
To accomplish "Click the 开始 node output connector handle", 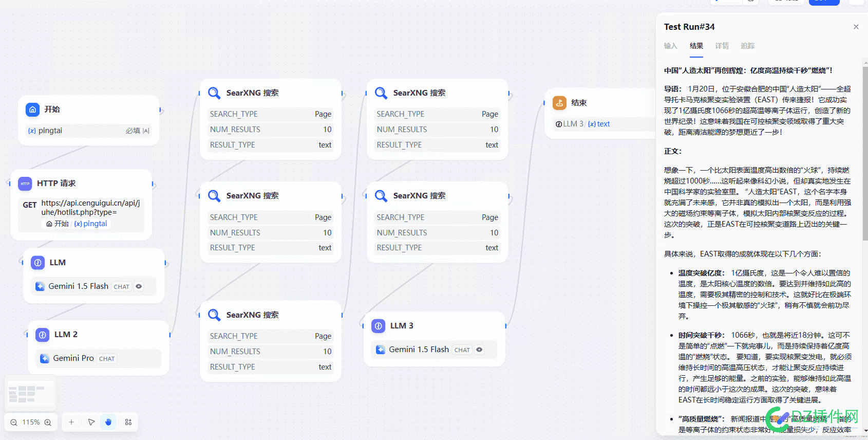I will tap(161, 110).
